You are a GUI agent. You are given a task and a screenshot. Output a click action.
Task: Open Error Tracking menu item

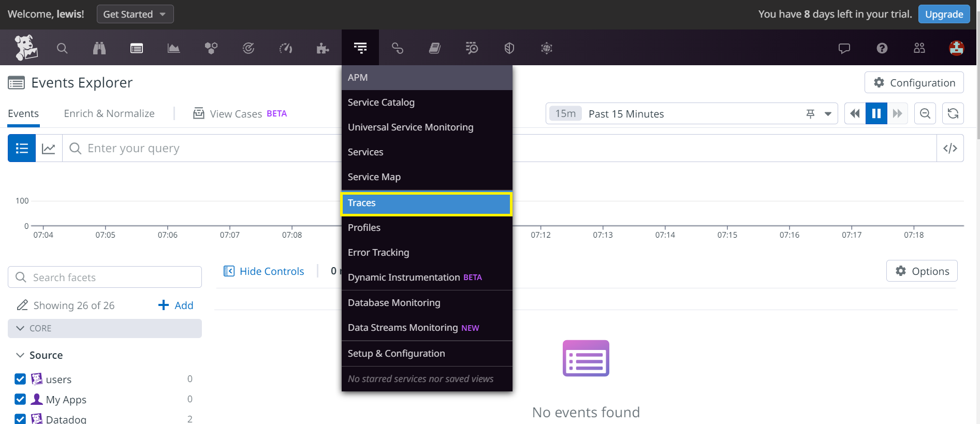pyautogui.click(x=427, y=253)
